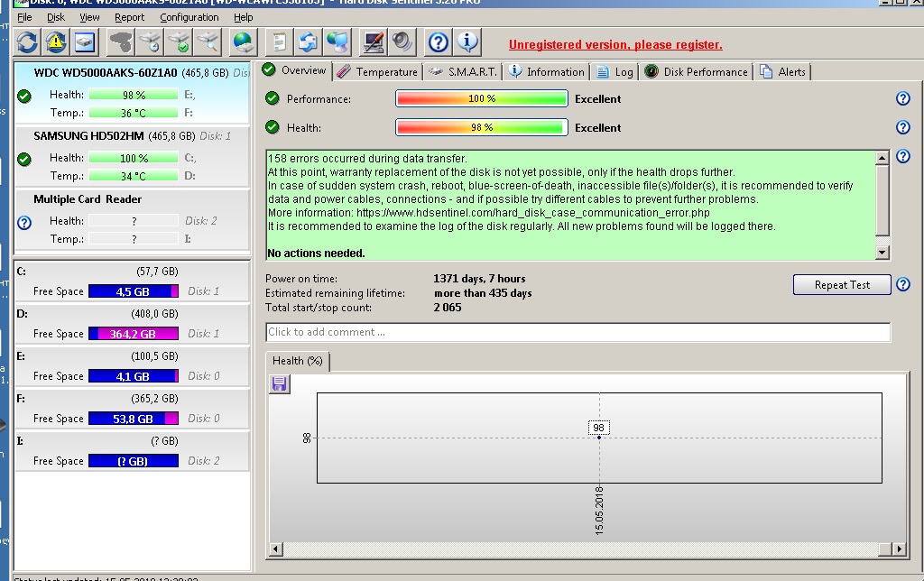Image resolution: width=924 pixels, height=581 pixels.
Task: Click the monitor with pen toolbar icon
Action: click(x=373, y=41)
